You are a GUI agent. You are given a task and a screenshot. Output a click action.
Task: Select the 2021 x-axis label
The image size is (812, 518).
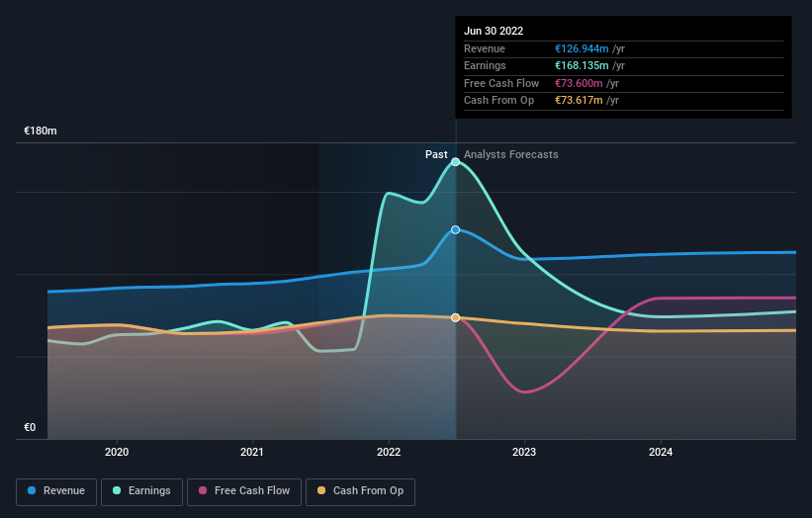coord(251,452)
